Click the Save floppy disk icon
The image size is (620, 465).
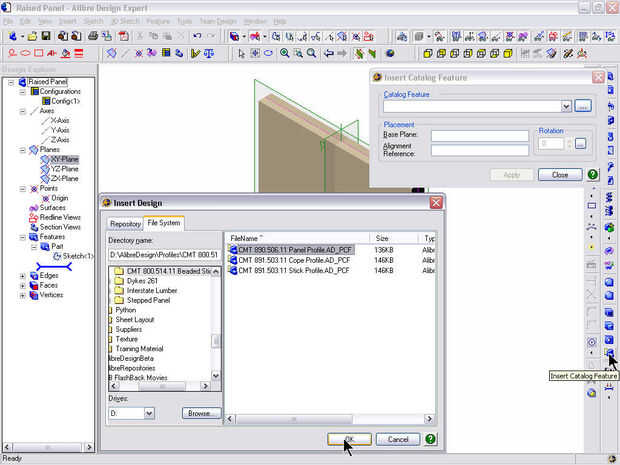46,36
